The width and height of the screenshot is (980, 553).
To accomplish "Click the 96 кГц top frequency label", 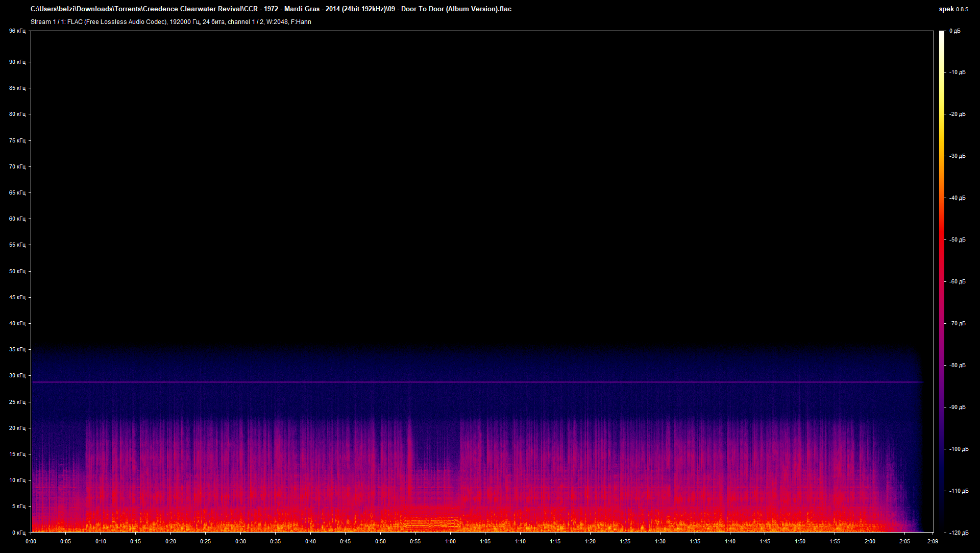I will [x=17, y=31].
